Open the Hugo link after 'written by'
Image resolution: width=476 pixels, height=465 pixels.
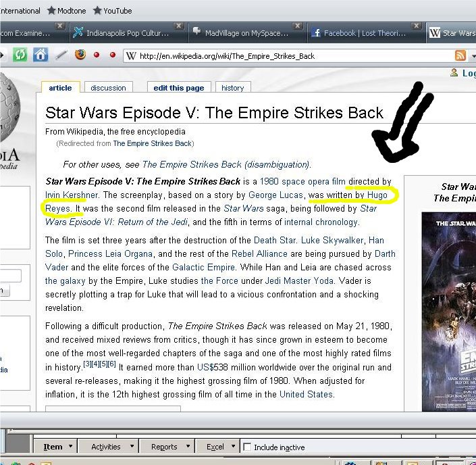pos(377,195)
